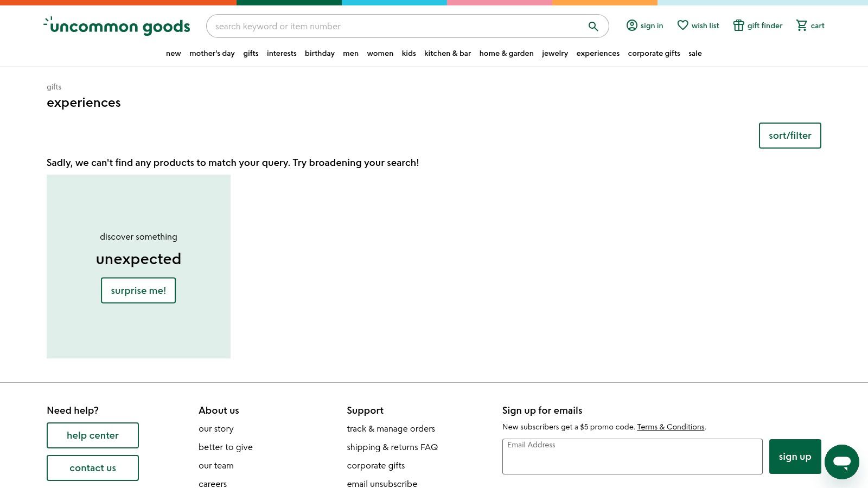Open the sign in account icon

(x=632, y=25)
